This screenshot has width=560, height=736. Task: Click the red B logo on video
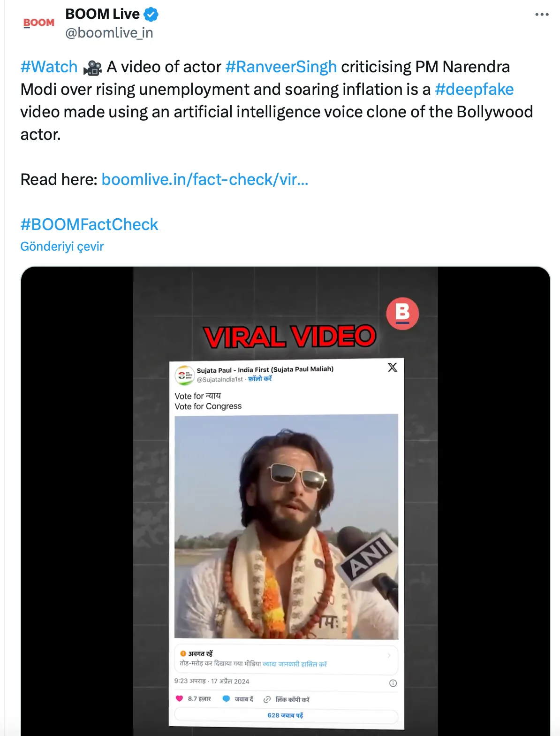402,314
